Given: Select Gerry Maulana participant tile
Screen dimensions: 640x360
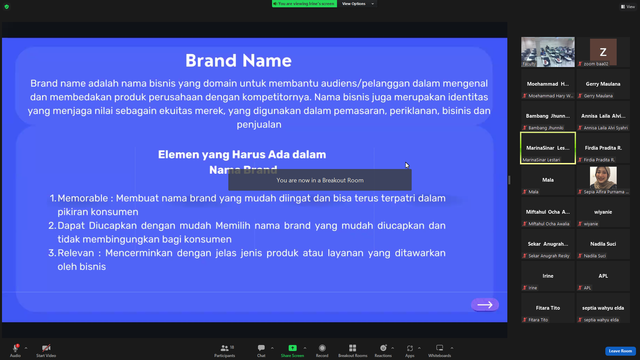Looking at the screenshot, I should pyautogui.click(x=603, y=84).
